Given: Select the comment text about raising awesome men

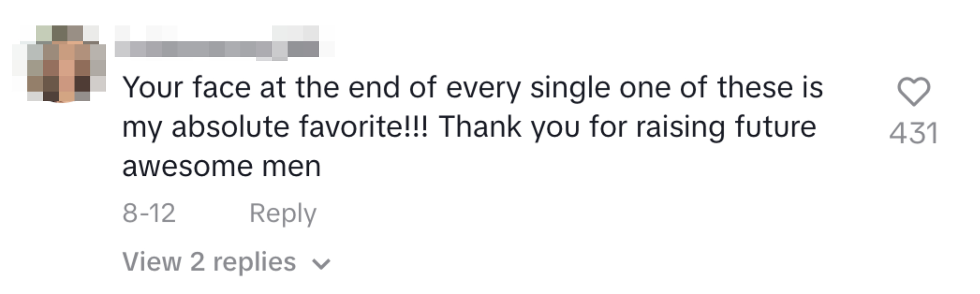Looking at the screenshot, I should (x=472, y=127).
